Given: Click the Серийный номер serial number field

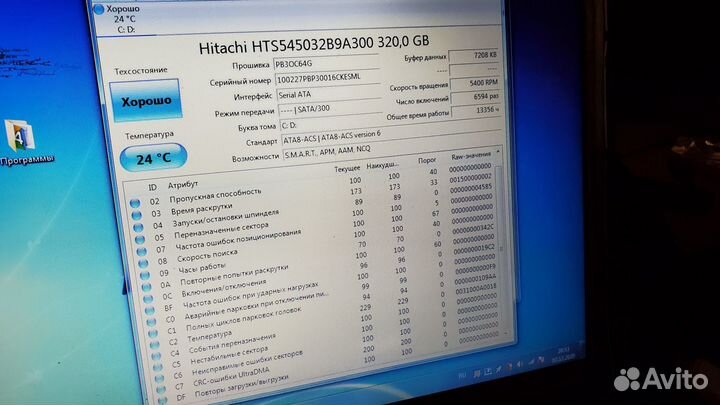Looking at the screenshot, I should [327, 78].
